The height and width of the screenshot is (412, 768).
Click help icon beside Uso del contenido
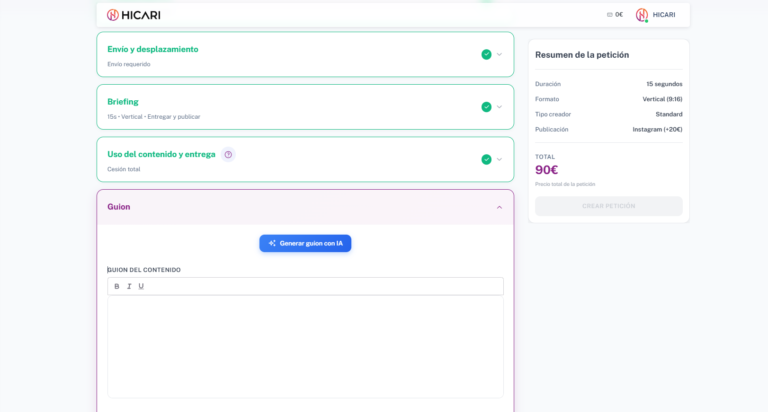click(x=228, y=154)
